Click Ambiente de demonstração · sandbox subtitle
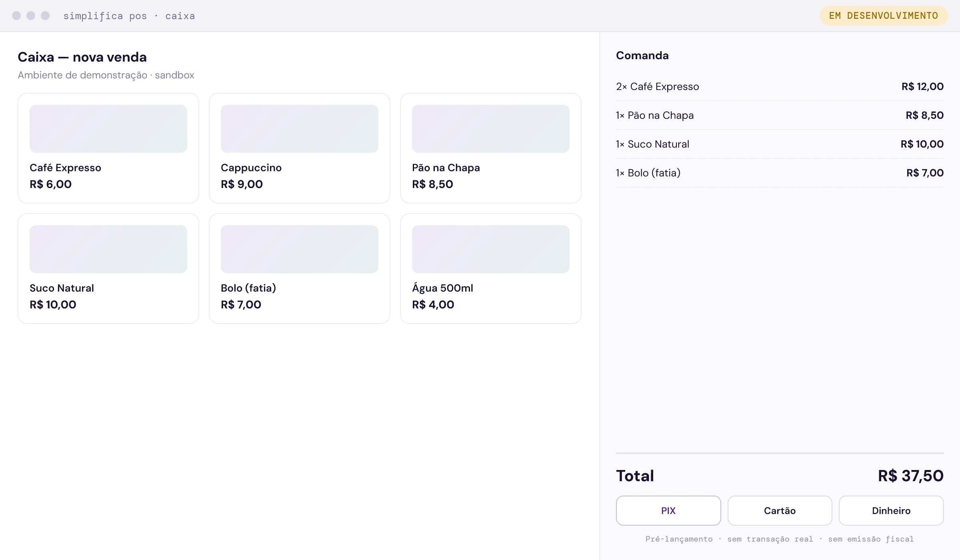960x560 pixels. [106, 75]
